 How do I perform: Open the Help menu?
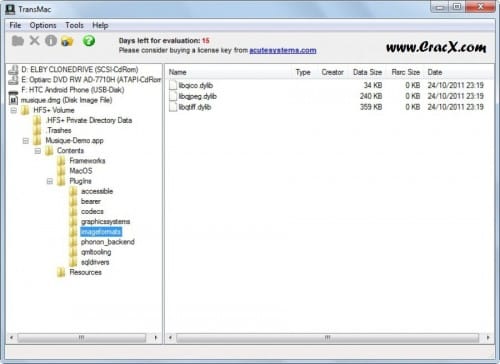[100, 25]
